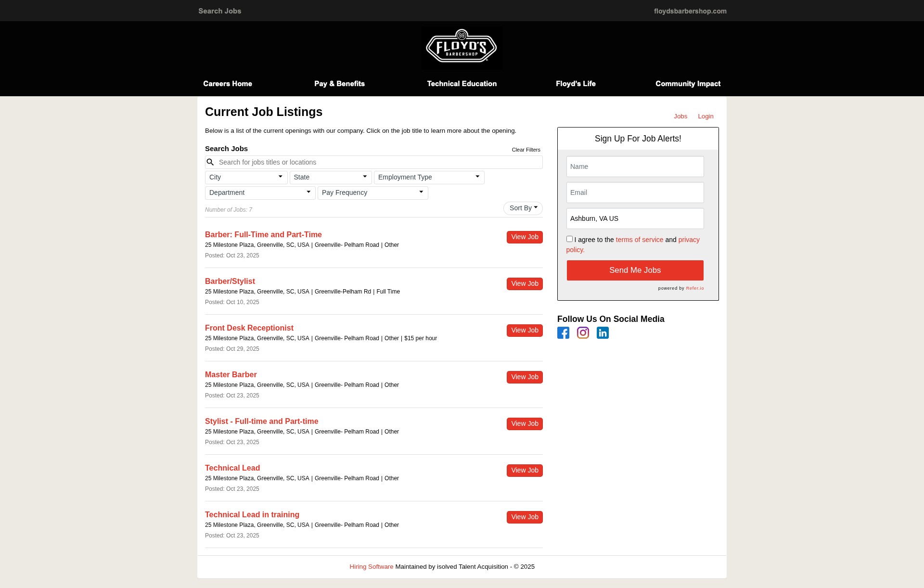View Job for Barber: Full-Time and Part-Time
924x588 pixels.
coord(525,237)
